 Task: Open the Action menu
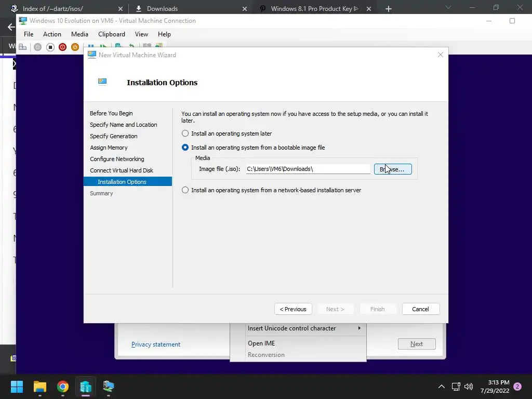(52, 34)
